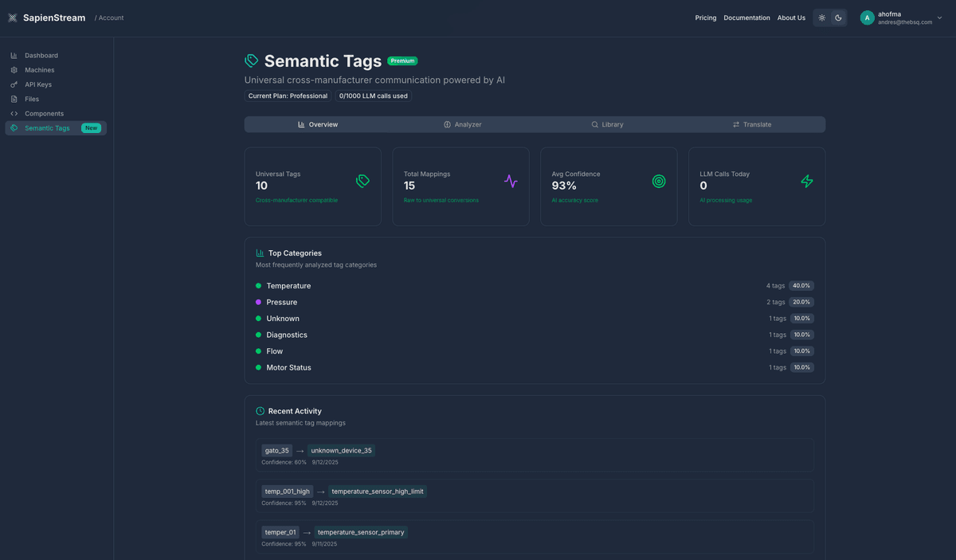Image resolution: width=956 pixels, height=560 pixels.
Task: Click the SapienStream logo icon
Action: click(x=13, y=18)
